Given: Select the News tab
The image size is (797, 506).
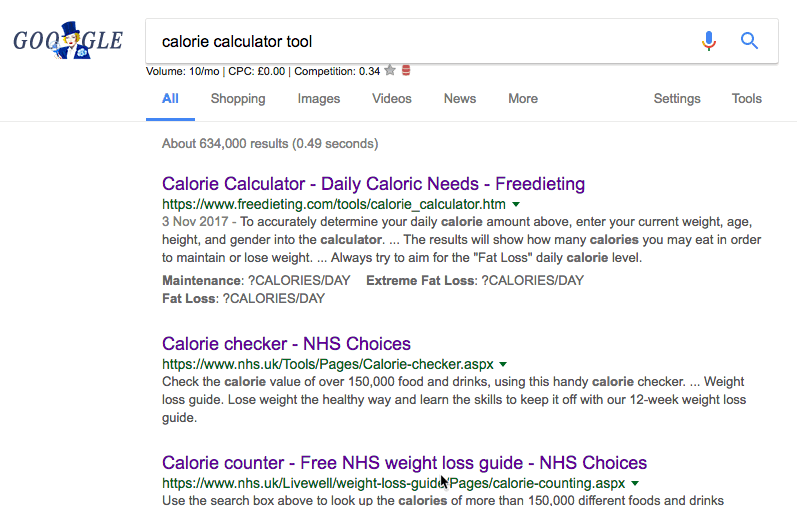Looking at the screenshot, I should tap(460, 99).
